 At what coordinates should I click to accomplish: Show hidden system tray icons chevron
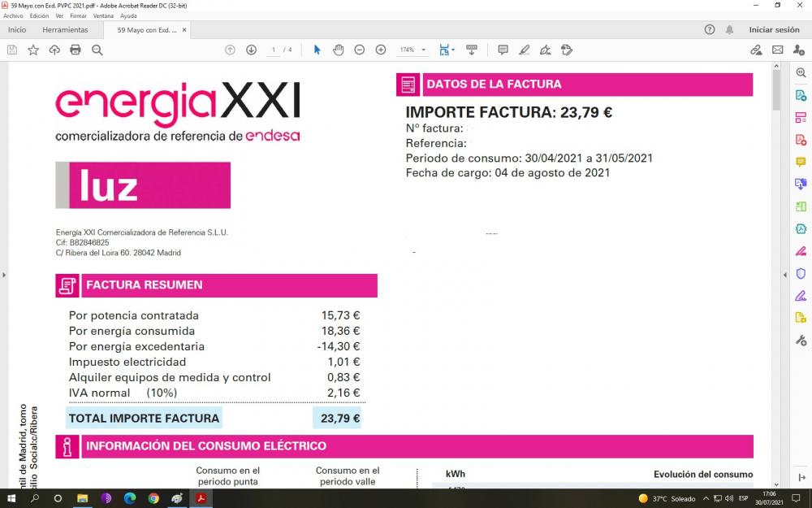pos(706,499)
